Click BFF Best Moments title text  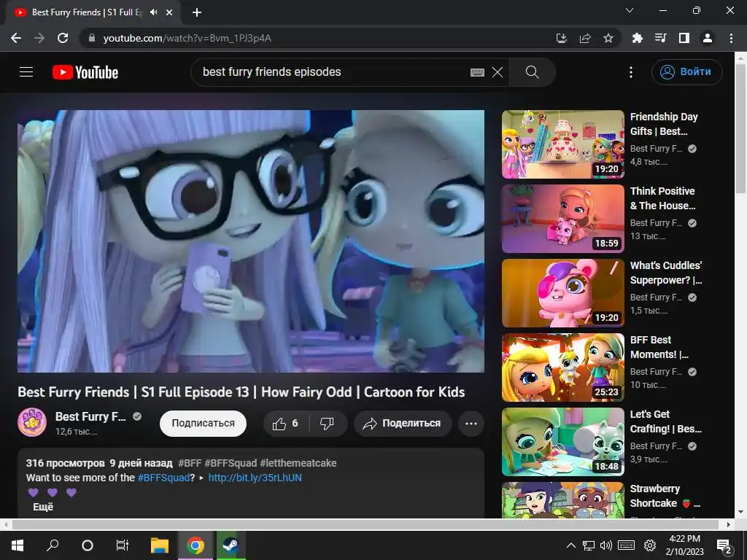pyautogui.click(x=659, y=346)
